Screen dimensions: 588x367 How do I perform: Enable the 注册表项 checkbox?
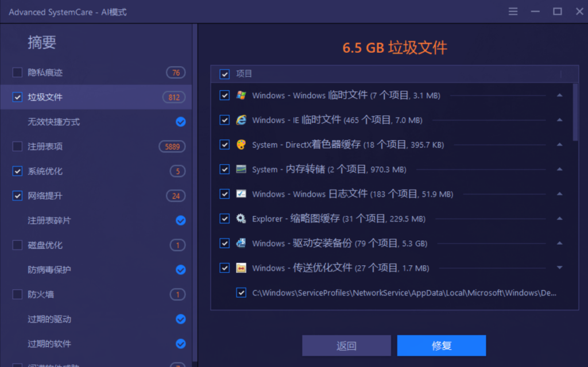tap(17, 146)
